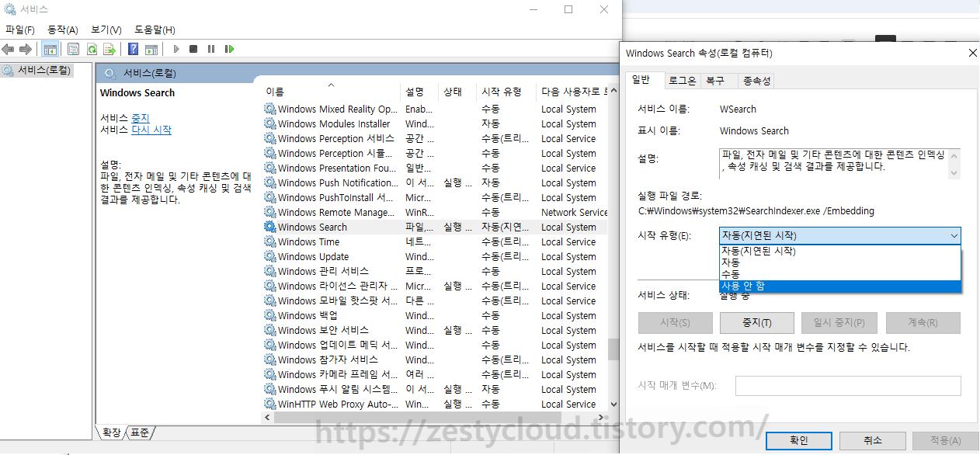Viewport: 980px width, 455px height.
Task: Export the list using the toolbar export icon
Action: tap(109, 49)
